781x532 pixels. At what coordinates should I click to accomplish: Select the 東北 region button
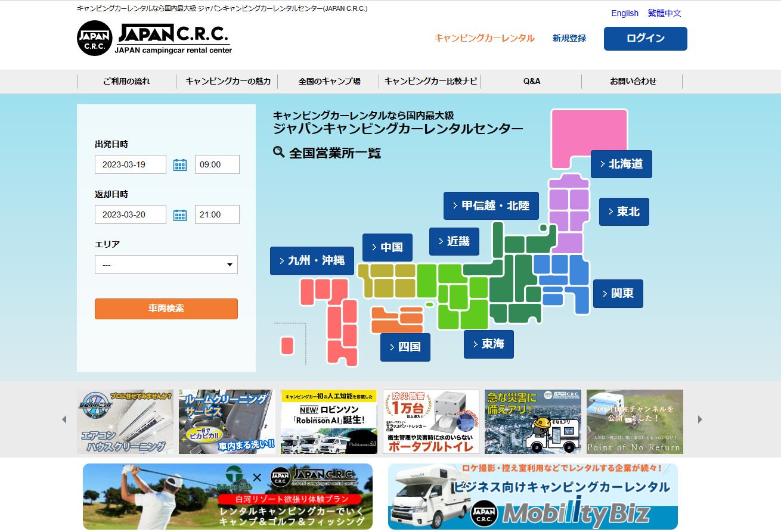tap(624, 211)
